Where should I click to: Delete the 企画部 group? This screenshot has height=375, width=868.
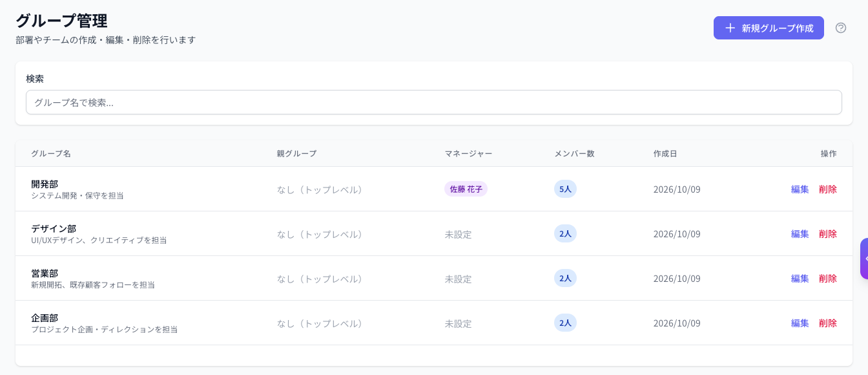coord(828,323)
